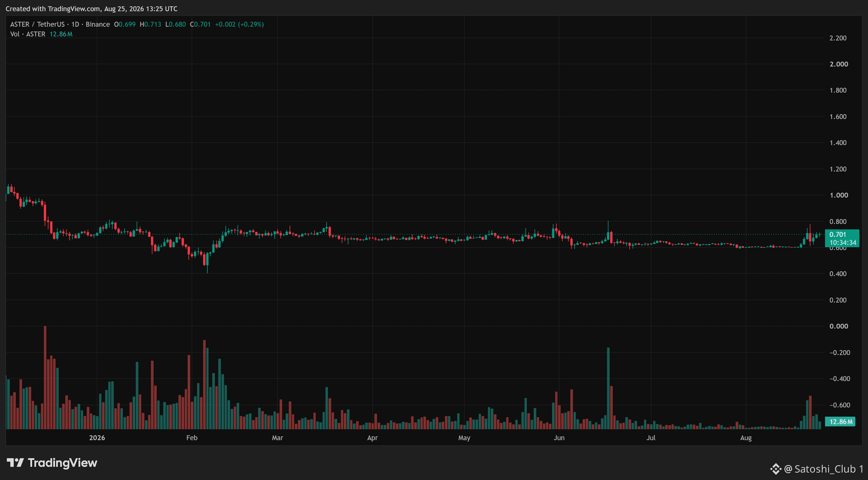The width and height of the screenshot is (868, 480).
Task: Click the 1.600 price axis label
Action: tap(838, 117)
